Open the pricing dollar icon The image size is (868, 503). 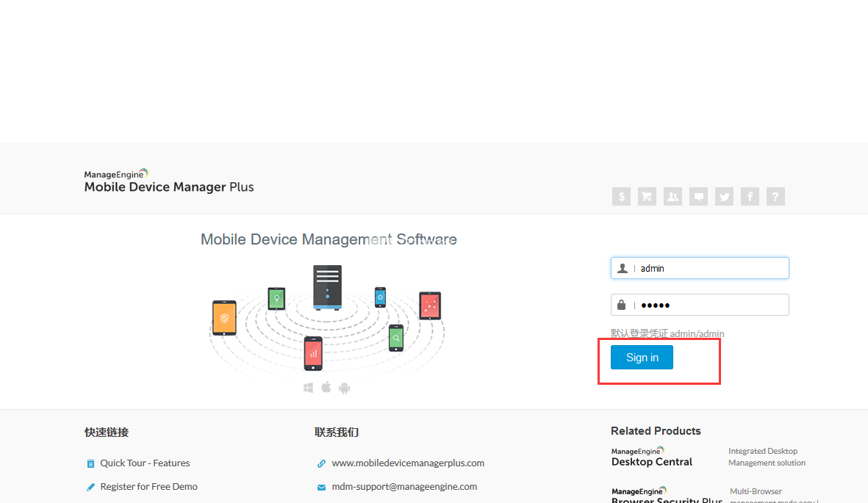(x=621, y=197)
